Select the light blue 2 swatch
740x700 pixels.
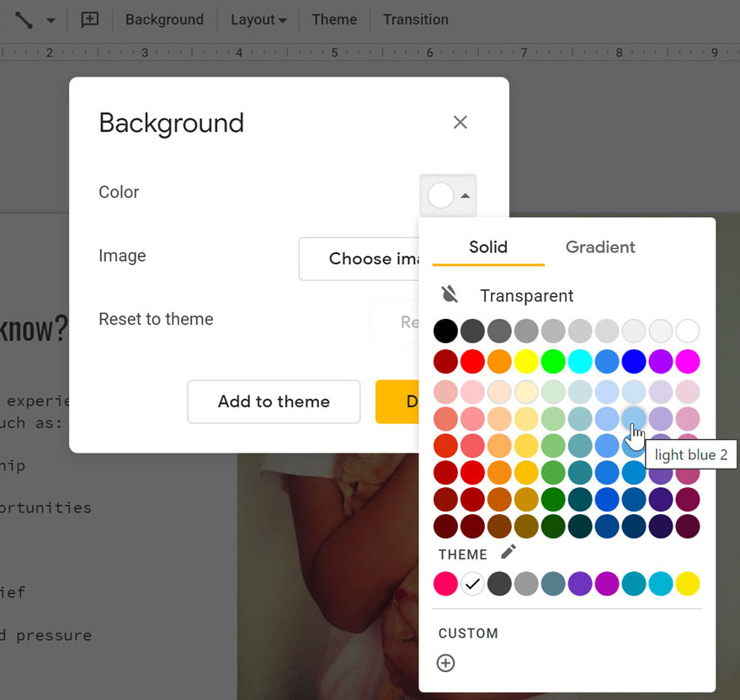click(634, 418)
